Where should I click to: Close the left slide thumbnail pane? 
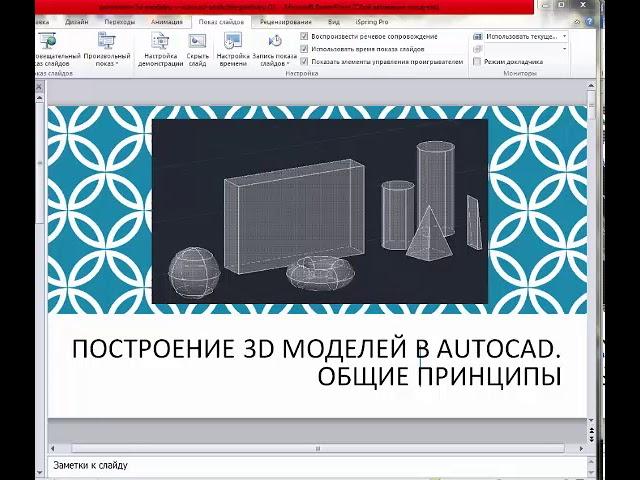point(39,87)
